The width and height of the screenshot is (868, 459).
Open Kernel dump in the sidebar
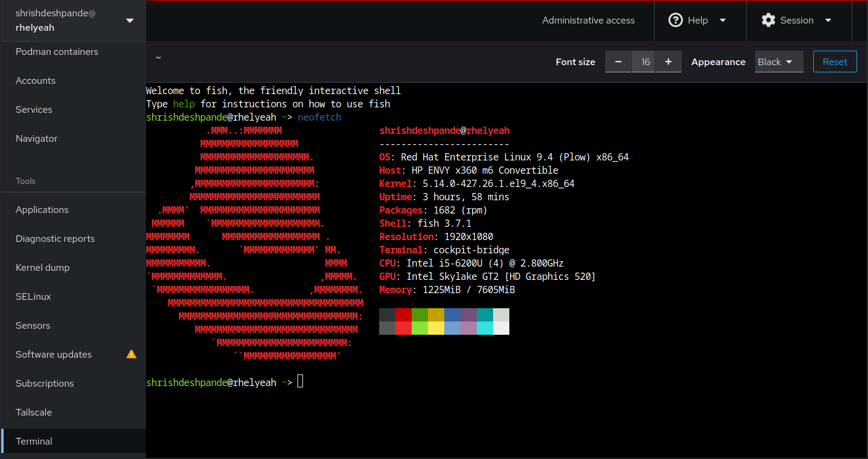point(73,268)
